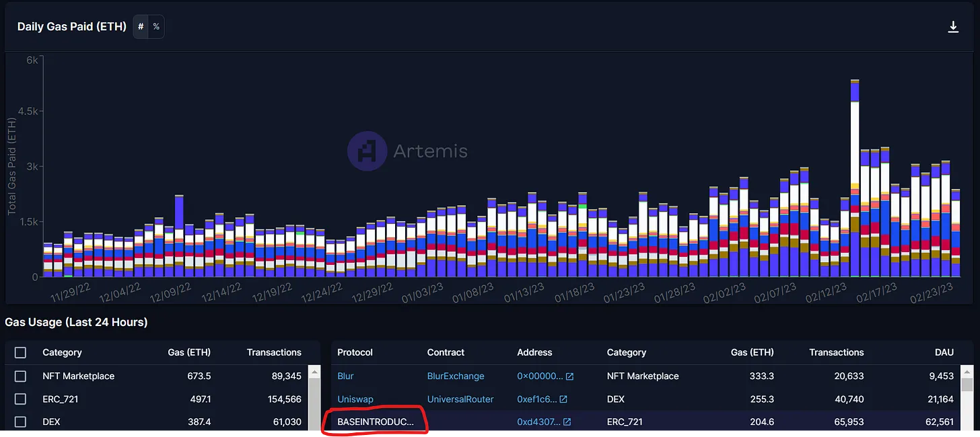Select the BASEINTRODUC... protocol row
The image size is (980, 437).
coord(646,422)
